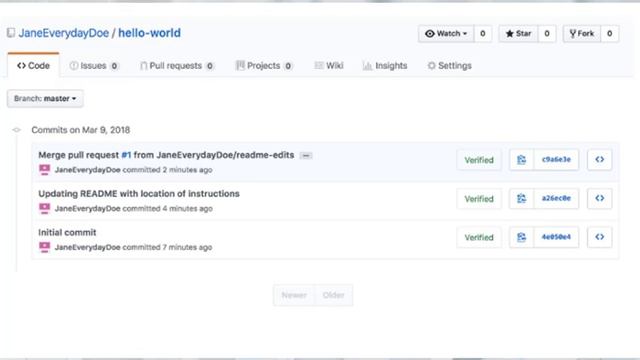Browse repository at commit c9a6e3e
Image resolution: width=640 pixels, height=360 pixels.
pyautogui.click(x=600, y=160)
